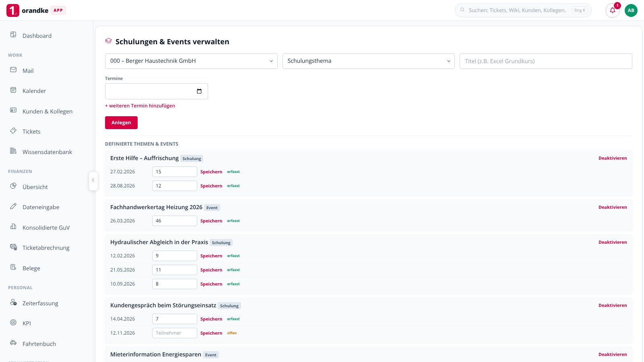Image resolution: width=644 pixels, height=362 pixels.
Task: Open the Berger Haustechnik GmbH dropdown
Action: (x=191, y=61)
